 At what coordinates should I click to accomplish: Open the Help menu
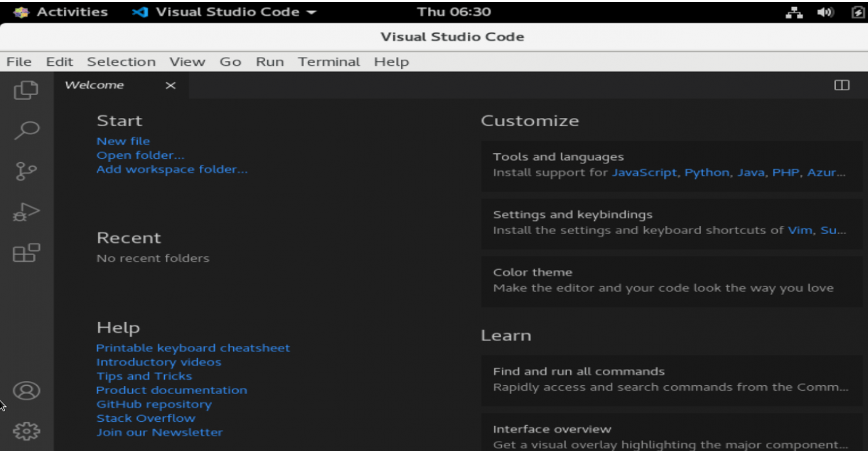pyautogui.click(x=391, y=62)
